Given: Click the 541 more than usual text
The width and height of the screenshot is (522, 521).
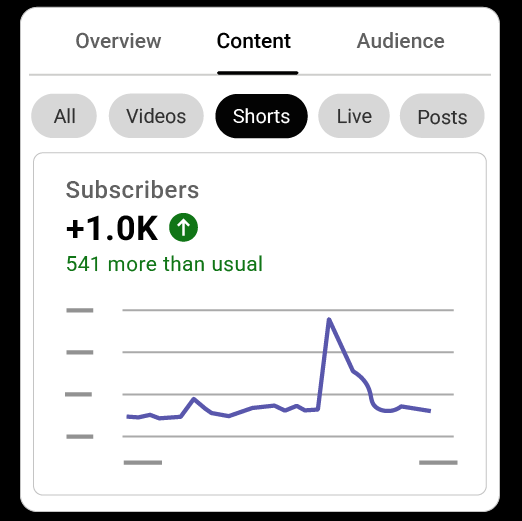Looking at the screenshot, I should tap(165, 264).
